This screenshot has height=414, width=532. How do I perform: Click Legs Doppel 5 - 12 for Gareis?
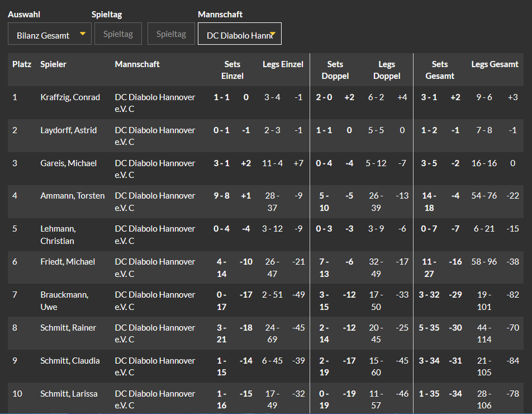[x=376, y=163]
